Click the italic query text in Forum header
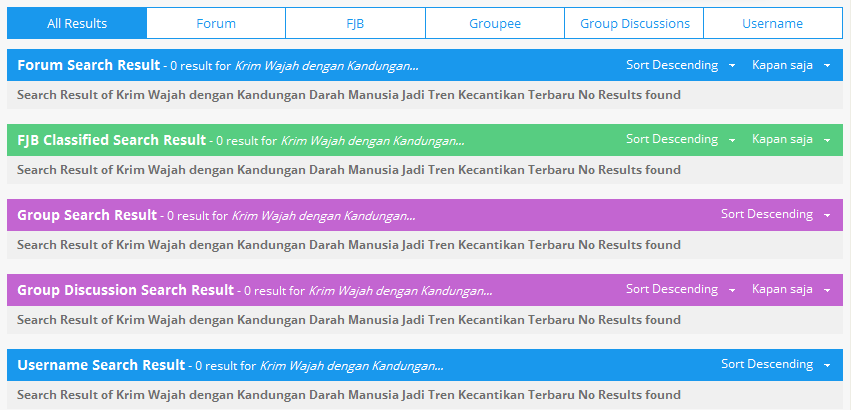The width and height of the screenshot is (851, 410). pos(327,66)
